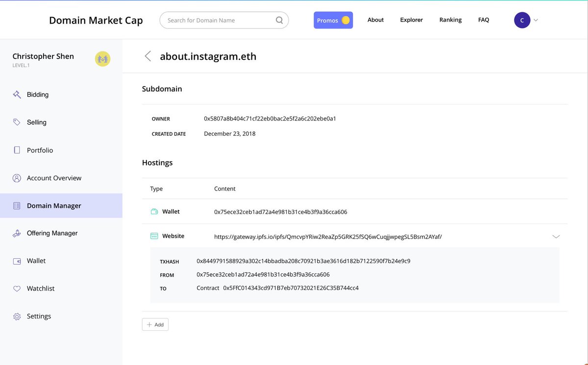Open the Bidding menu item
This screenshot has width=588, height=365.
(x=38, y=95)
